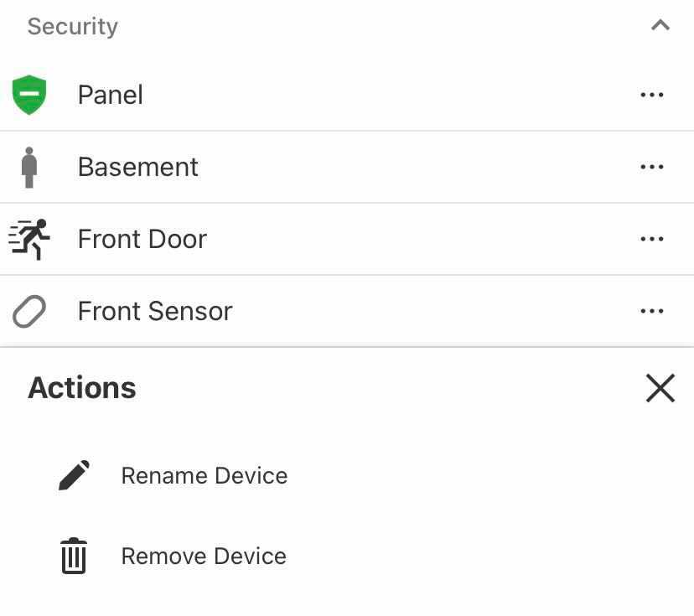Click the Security section header label

click(73, 26)
